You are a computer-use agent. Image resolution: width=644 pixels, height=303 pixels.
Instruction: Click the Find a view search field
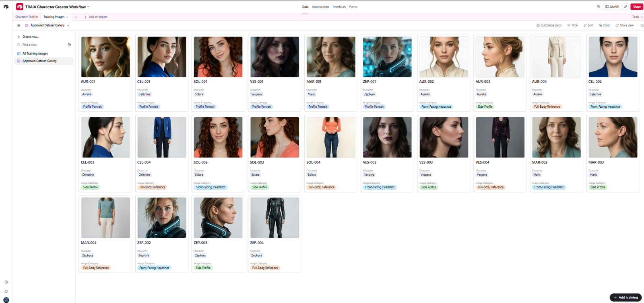pos(40,45)
